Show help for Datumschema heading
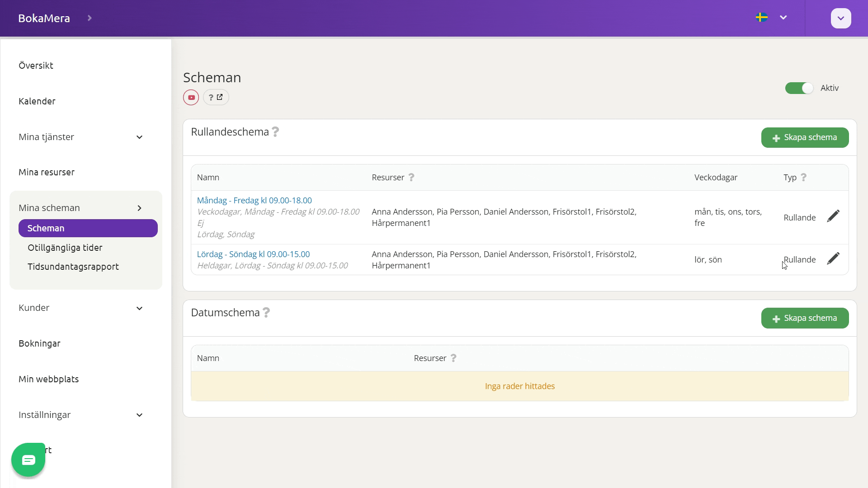 click(266, 313)
